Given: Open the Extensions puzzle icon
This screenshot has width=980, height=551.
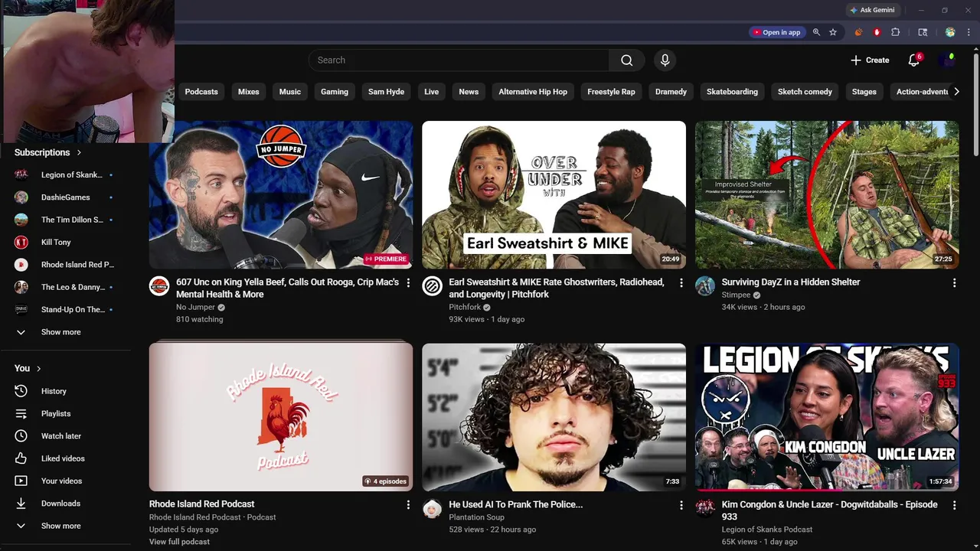Looking at the screenshot, I should [x=896, y=32].
